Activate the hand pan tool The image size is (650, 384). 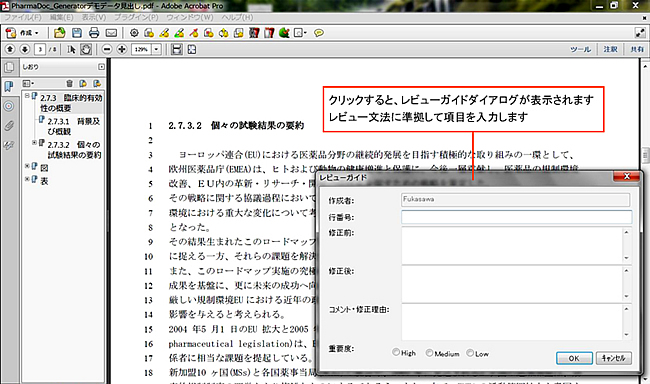tap(86, 49)
